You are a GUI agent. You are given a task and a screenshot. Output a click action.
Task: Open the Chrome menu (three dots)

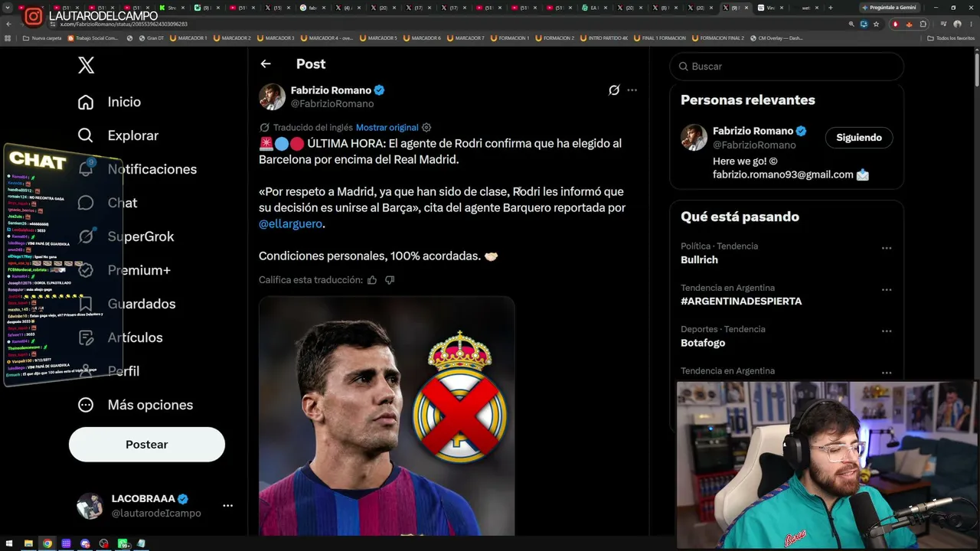pyautogui.click(x=971, y=24)
